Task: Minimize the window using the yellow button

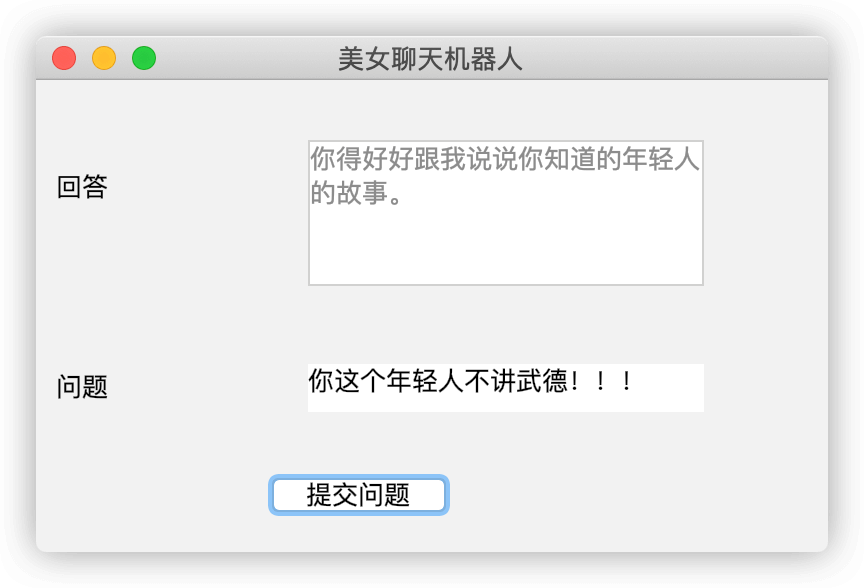Action: click(x=104, y=58)
